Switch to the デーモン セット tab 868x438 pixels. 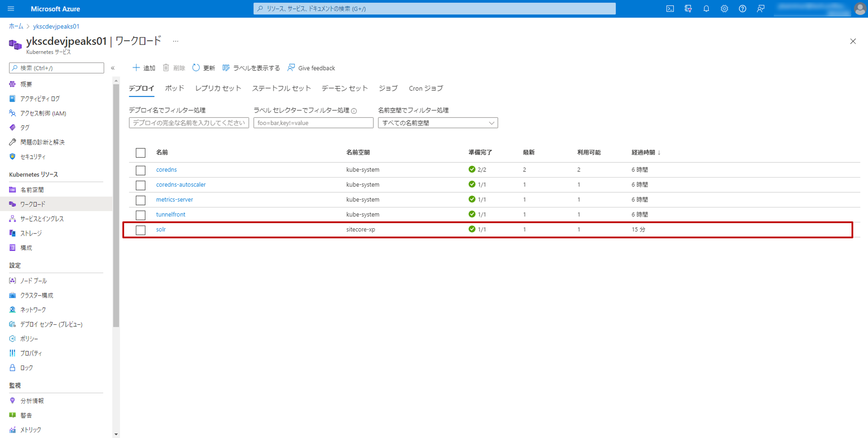point(345,88)
